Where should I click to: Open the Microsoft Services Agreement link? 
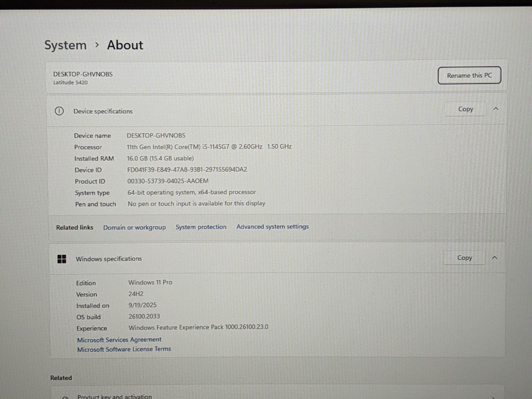119,340
